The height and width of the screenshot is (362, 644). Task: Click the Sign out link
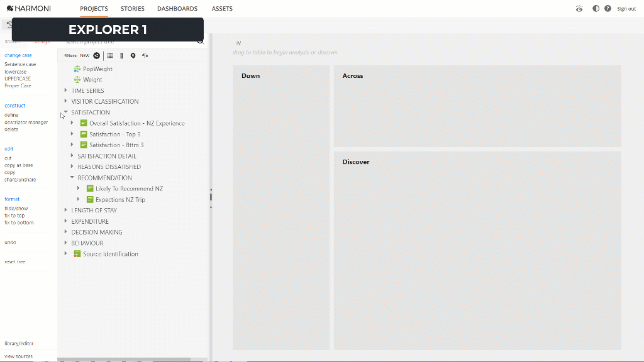(x=626, y=9)
